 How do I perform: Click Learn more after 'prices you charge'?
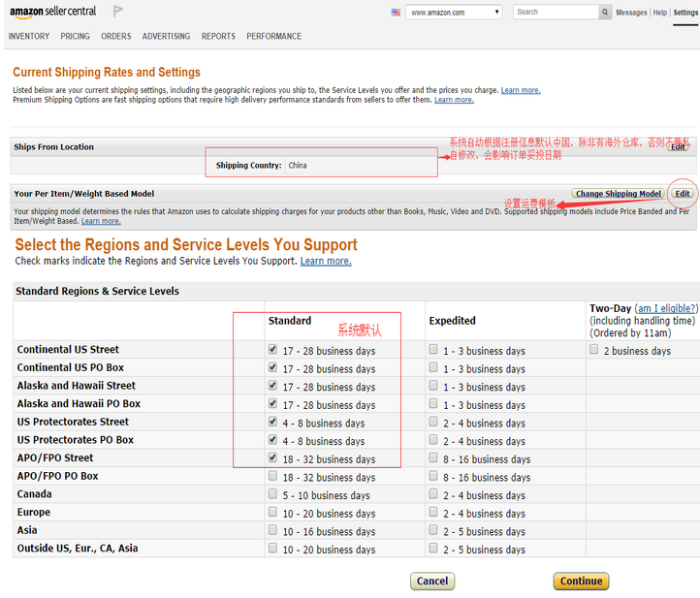click(521, 90)
